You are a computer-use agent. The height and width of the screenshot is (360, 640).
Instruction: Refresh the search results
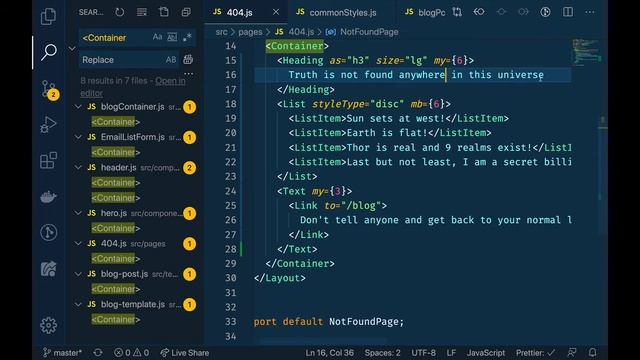click(x=120, y=12)
